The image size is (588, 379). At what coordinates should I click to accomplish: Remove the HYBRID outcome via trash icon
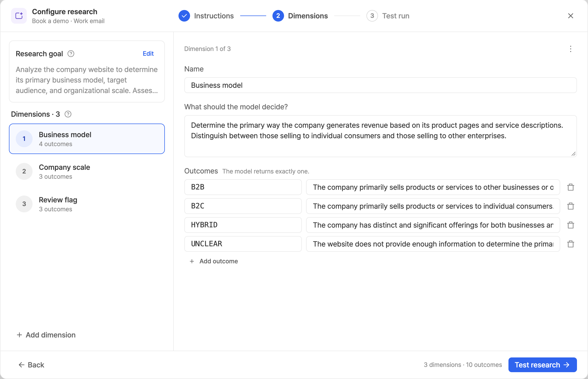point(570,225)
